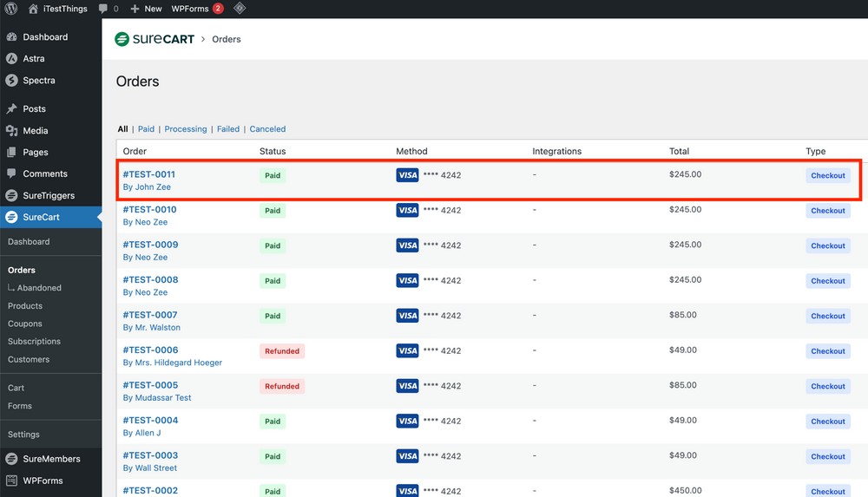Go to Subscriptions in SureCart submenu
The width and height of the screenshot is (868, 497).
click(34, 342)
